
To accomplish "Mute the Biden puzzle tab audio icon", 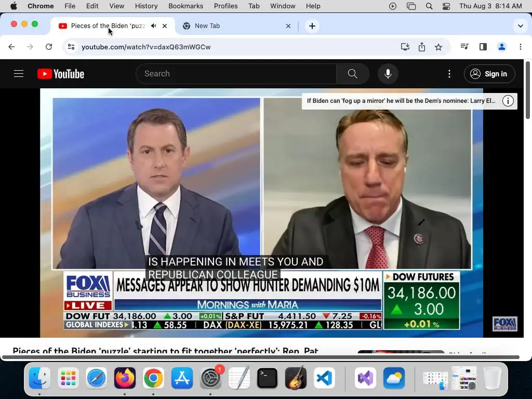I will tap(154, 26).
